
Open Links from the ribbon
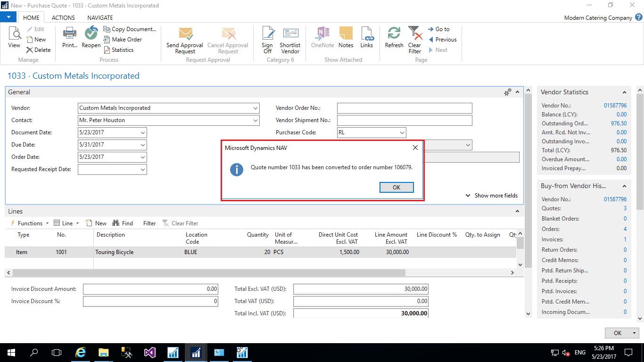[x=367, y=37]
